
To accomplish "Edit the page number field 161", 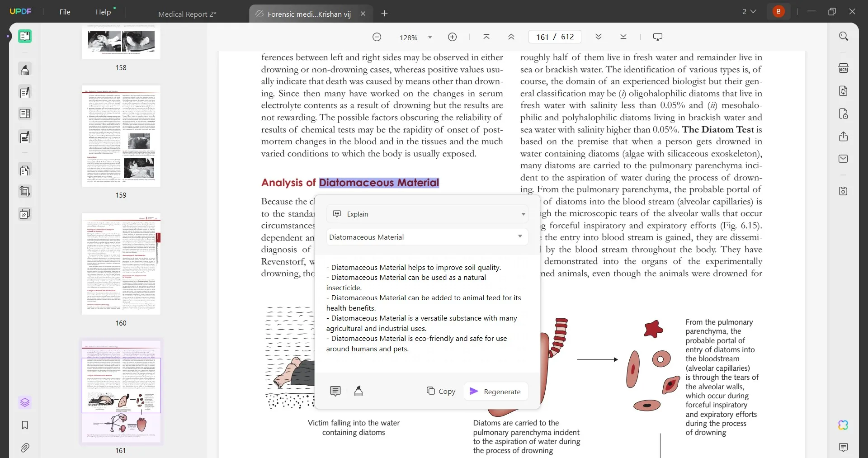I will coord(542,37).
